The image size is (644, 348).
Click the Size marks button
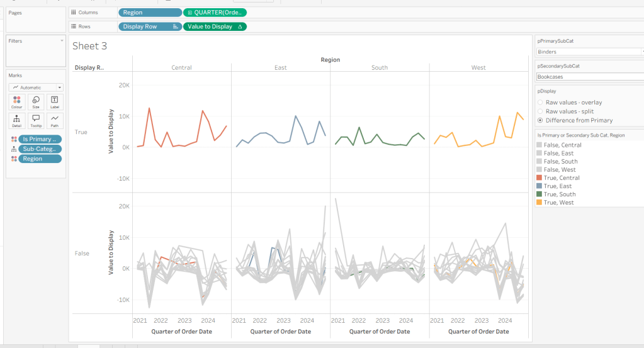coord(35,102)
